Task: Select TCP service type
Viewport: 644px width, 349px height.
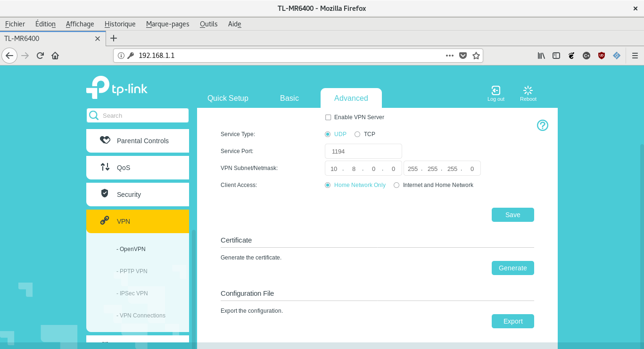Action: coord(357,134)
